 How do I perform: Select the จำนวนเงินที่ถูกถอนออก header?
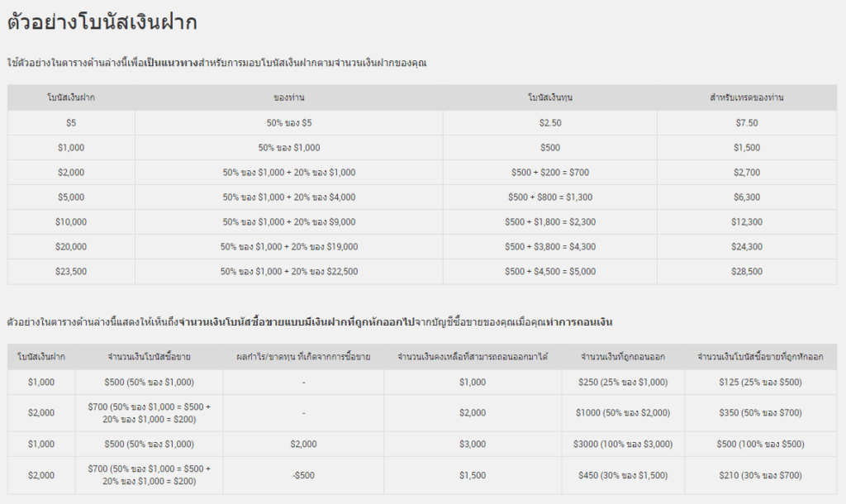(x=623, y=357)
